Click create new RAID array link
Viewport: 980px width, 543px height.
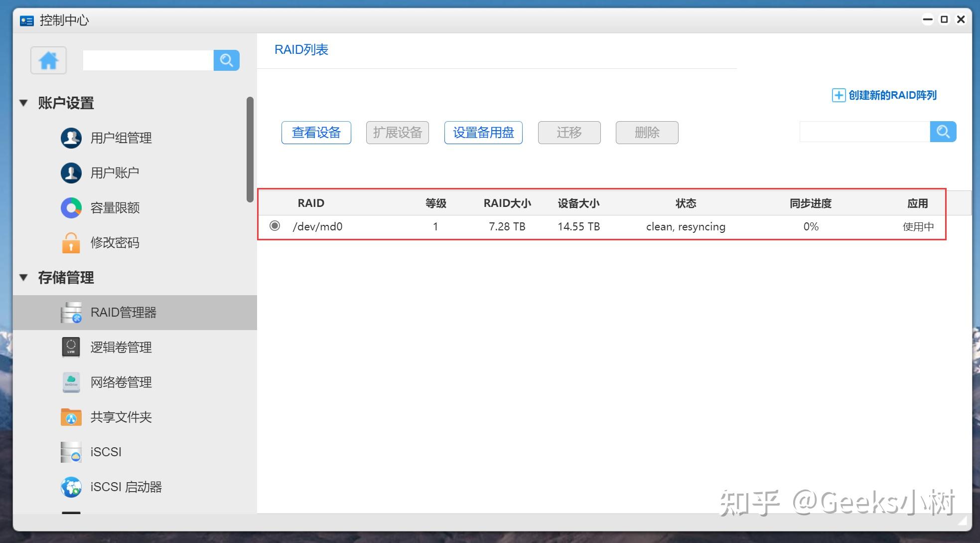(884, 95)
